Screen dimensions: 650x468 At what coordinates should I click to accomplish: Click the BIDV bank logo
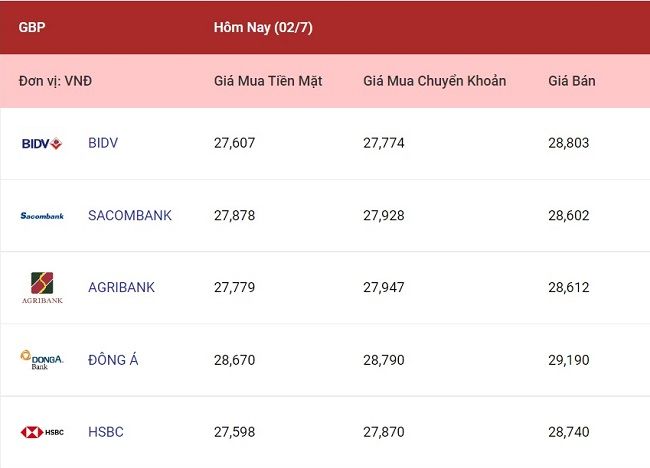(x=42, y=143)
